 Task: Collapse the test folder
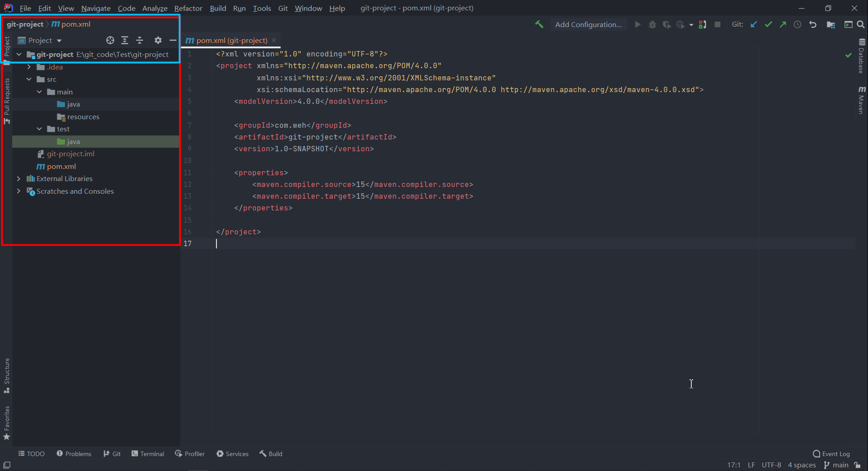tap(39, 129)
